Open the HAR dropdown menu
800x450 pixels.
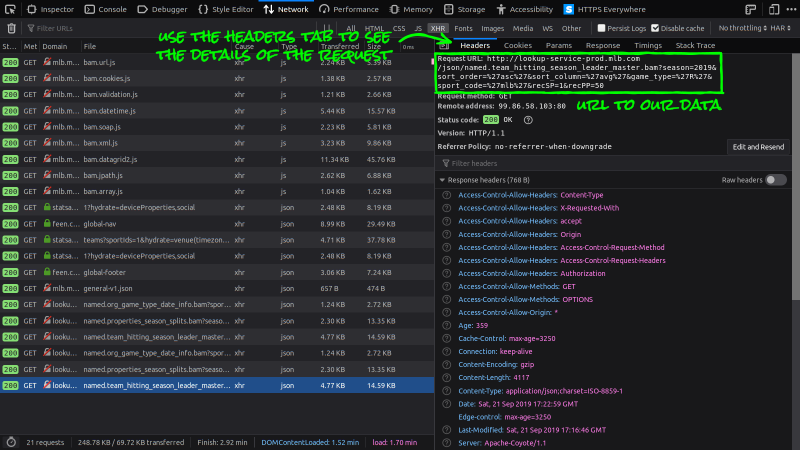tap(781, 28)
